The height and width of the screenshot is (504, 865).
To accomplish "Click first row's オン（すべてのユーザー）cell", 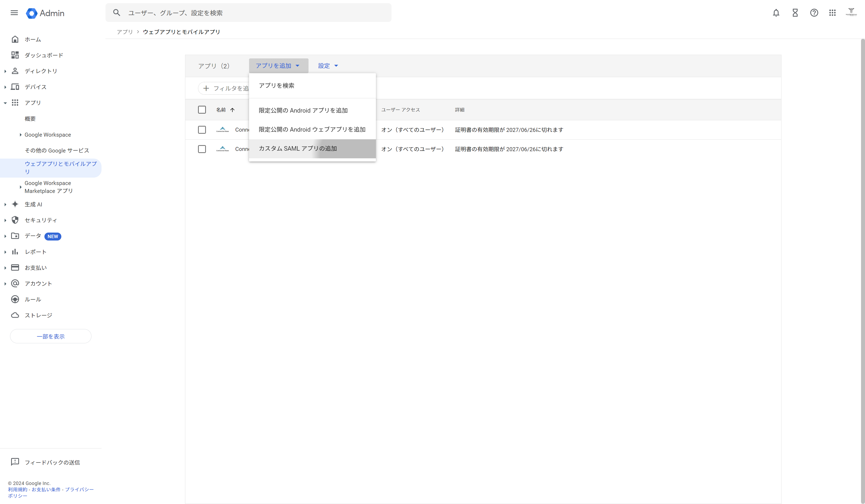I will 413,130.
